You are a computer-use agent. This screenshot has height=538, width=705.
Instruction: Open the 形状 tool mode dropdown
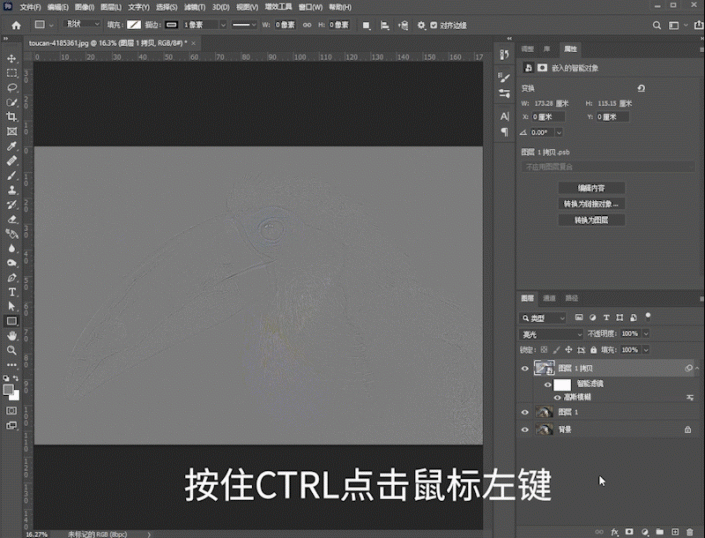point(83,24)
